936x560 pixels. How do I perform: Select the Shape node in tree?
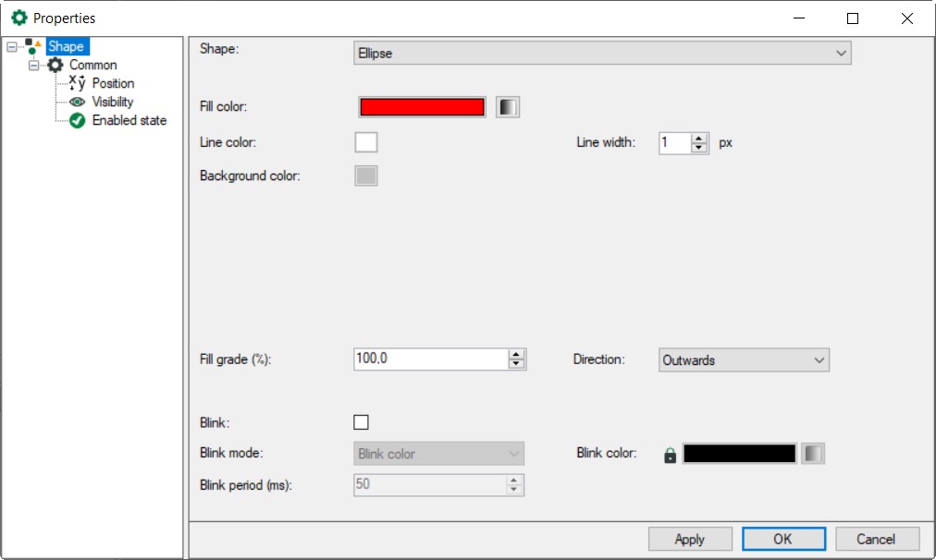coord(67,46)
